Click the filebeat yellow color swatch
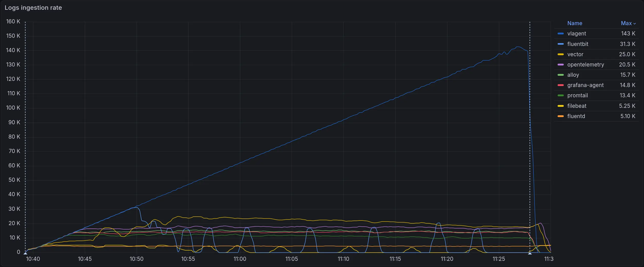The width and height of the screenshot is (644, 267). pyautogui.click(x=561, y=106)
